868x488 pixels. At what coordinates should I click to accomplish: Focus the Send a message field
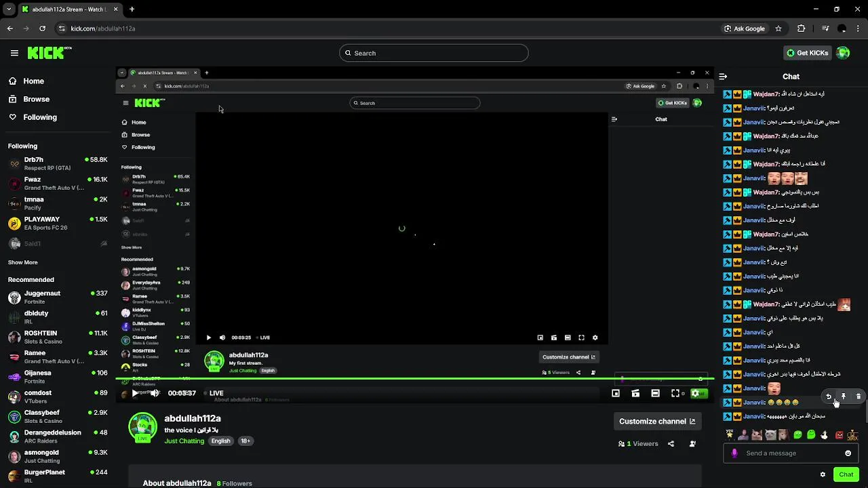click(x=790, y=453)
